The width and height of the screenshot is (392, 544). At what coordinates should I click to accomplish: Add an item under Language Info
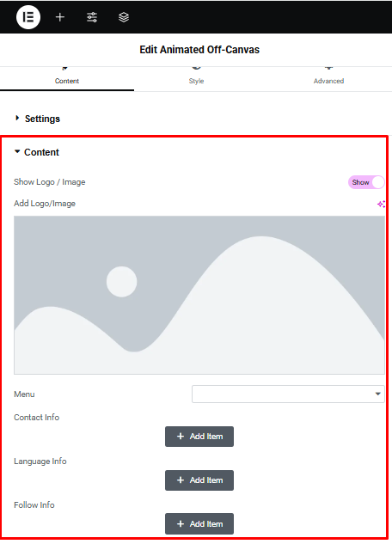pos(199,480)
